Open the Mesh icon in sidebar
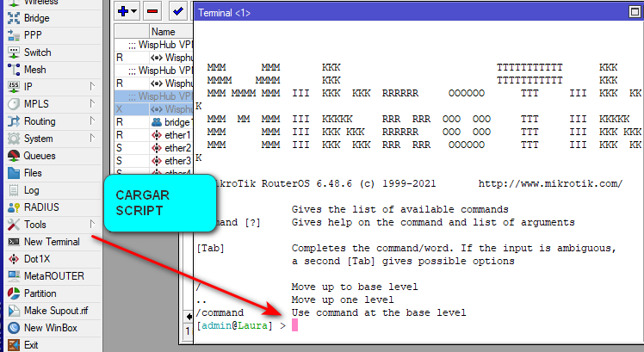This screenshot has width=644, height=352. (x=14, y=70)
